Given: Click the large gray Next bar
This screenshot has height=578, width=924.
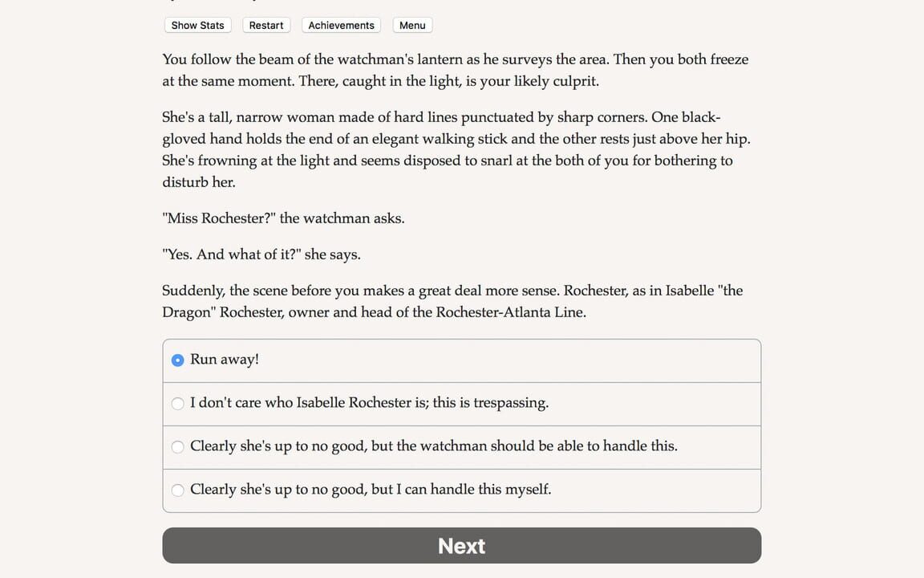Looking at the screenshot, I should click(x=461, y=545).
